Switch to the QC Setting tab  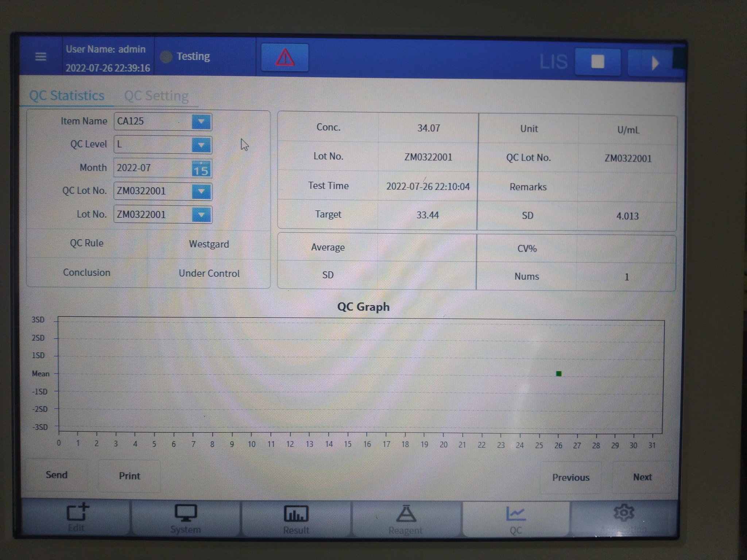[156, 96]
